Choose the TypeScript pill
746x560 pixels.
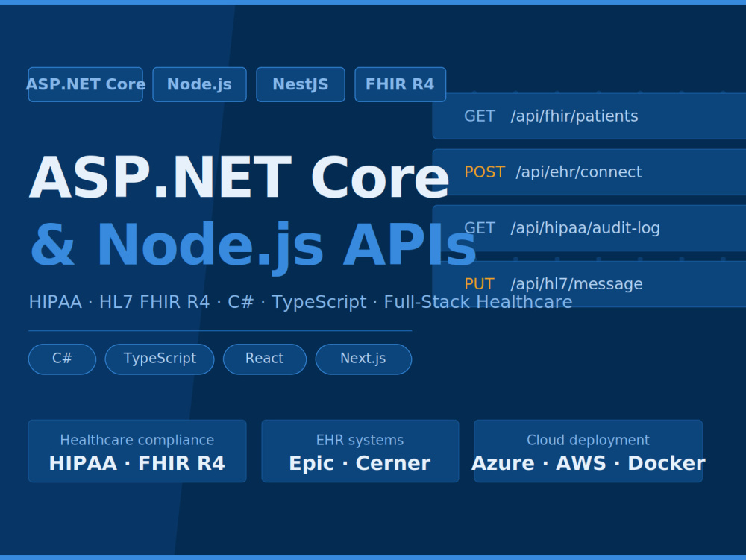click(160, 359)
